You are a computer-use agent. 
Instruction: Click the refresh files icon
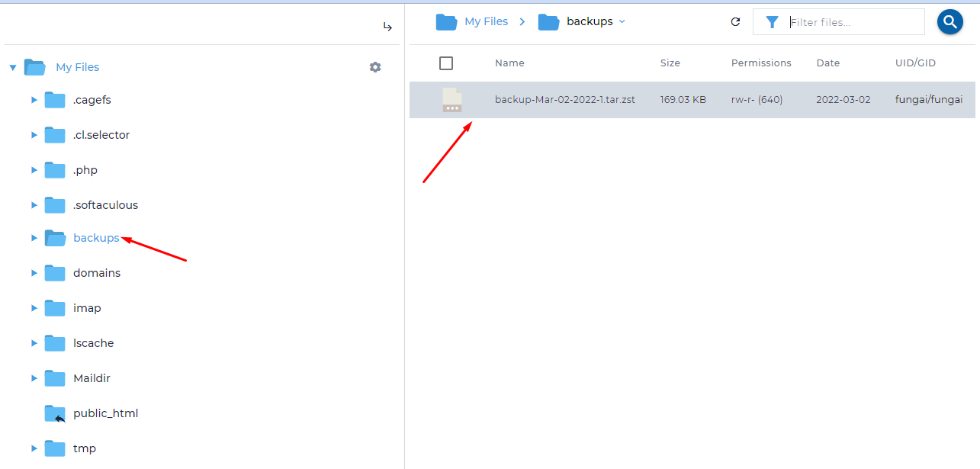click(x=735, y=21)
